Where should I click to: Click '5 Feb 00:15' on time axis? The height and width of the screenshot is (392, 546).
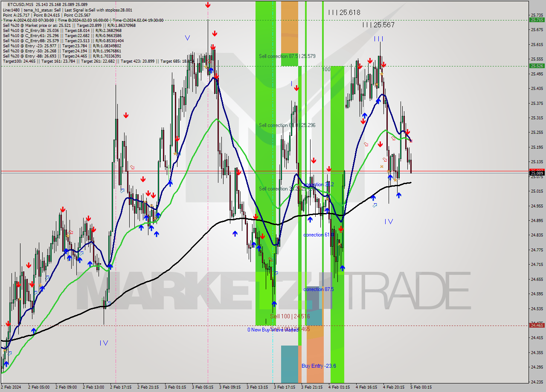(x=421, y=387)
